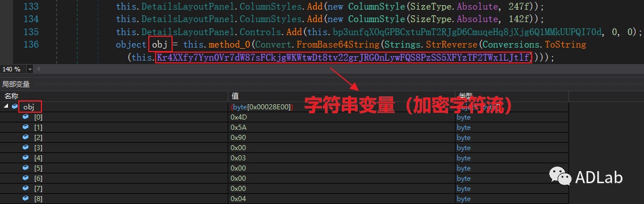Click the cube icon beside [1]
644x204 pixels.
[x=26, y=127]
